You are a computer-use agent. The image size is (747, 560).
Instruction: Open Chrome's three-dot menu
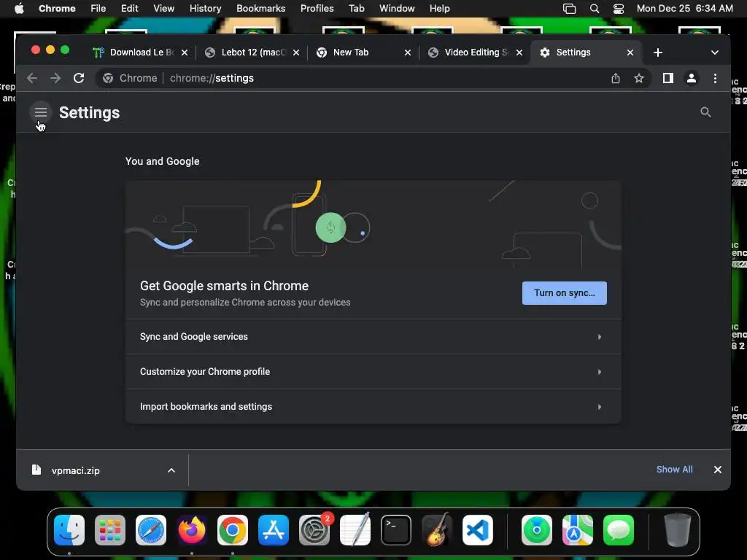point(715,78)
